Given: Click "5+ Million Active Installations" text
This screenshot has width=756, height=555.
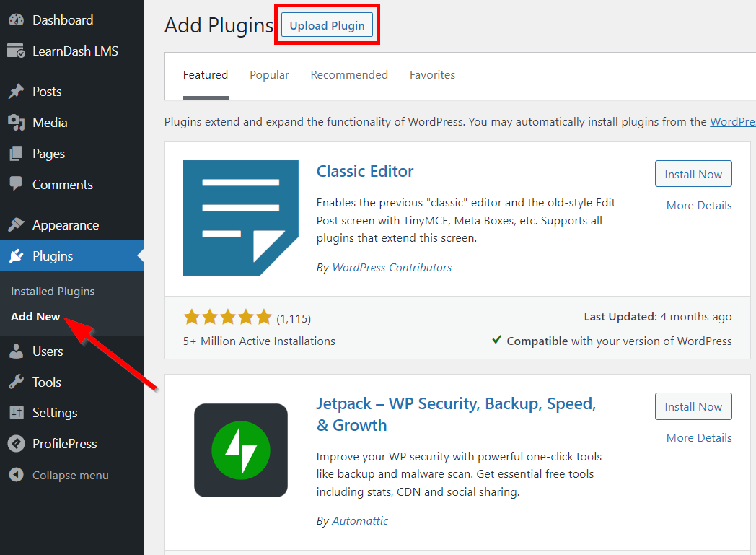Looking at the screenshot, I should (259, 341).
